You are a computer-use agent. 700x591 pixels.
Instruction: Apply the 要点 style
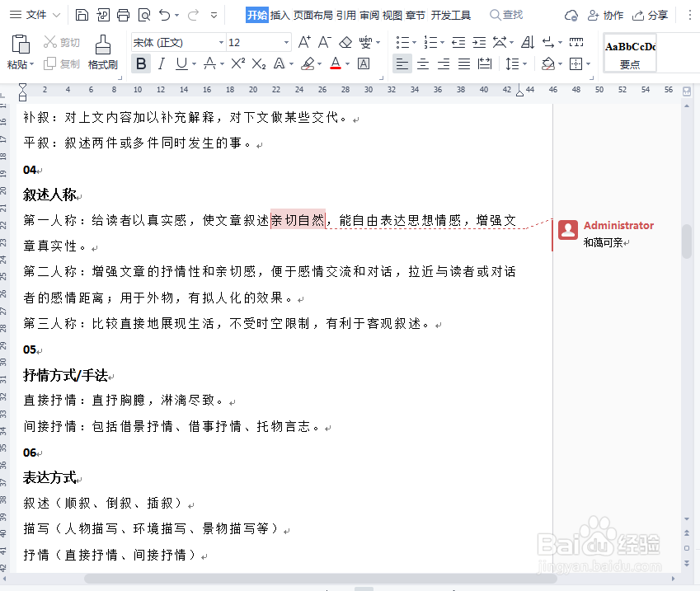tap(629, 53)
